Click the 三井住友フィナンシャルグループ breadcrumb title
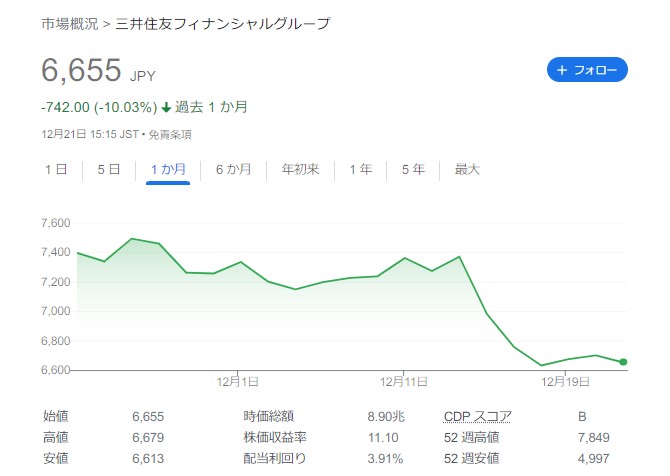Image resolution: width=670 pixels, height=476 pixels. pos(223,24)
